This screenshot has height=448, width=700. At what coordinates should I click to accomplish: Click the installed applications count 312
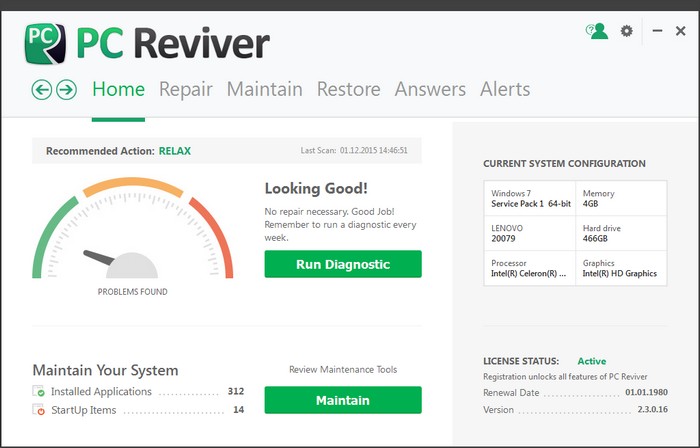(236, 391)
